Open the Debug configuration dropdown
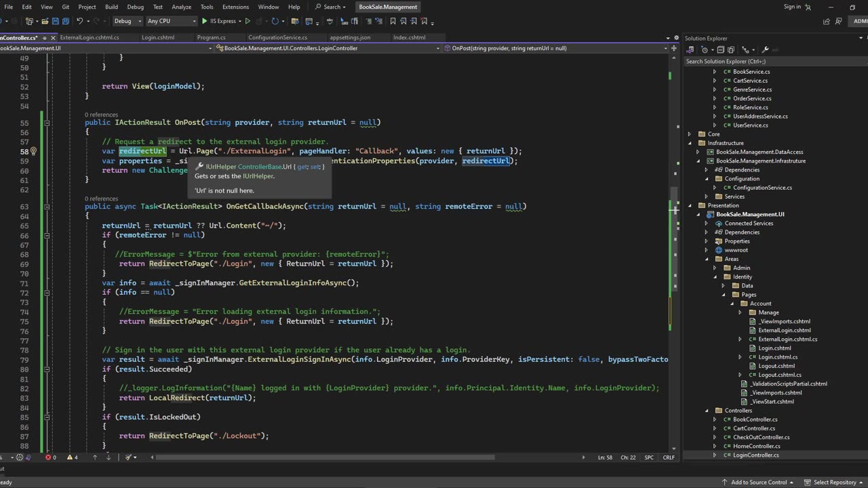Image resolution: width=868 pixels, height=488 pixels. click(127, 21)
